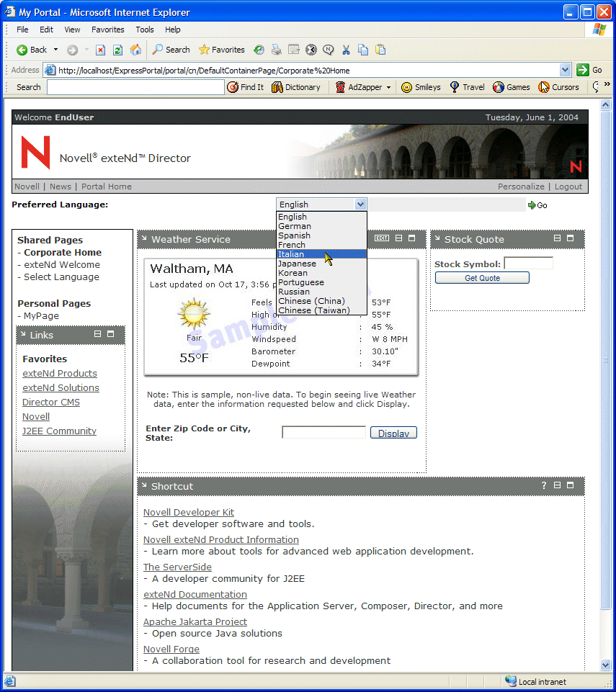The height and width of the screenshot is (692, 616).
Task: Click the Zip Code or City input field
Action: [x=323, y=433]
